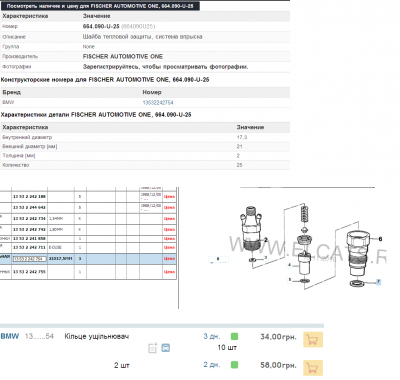Select part label 5 in the diagram
The height and width of the screenshot is (380, 400).
(290, 279)
